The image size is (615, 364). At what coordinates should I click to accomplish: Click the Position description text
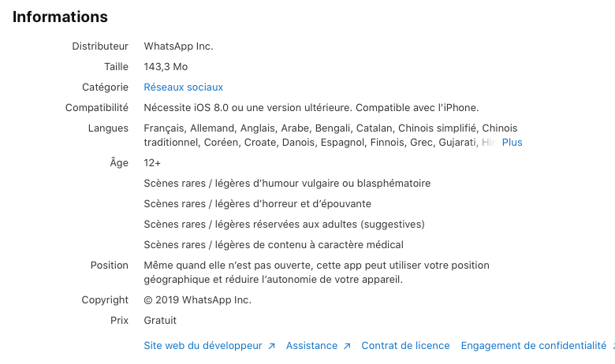click(316, 273)
